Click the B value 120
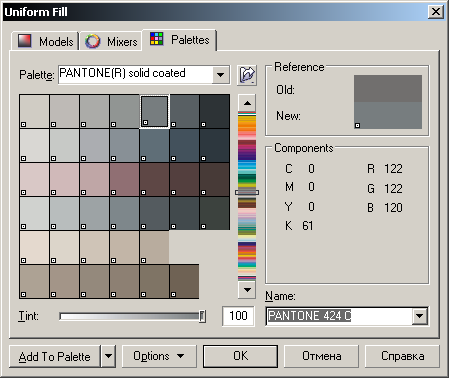Screen dimensions: 449x378 [393, 208]
